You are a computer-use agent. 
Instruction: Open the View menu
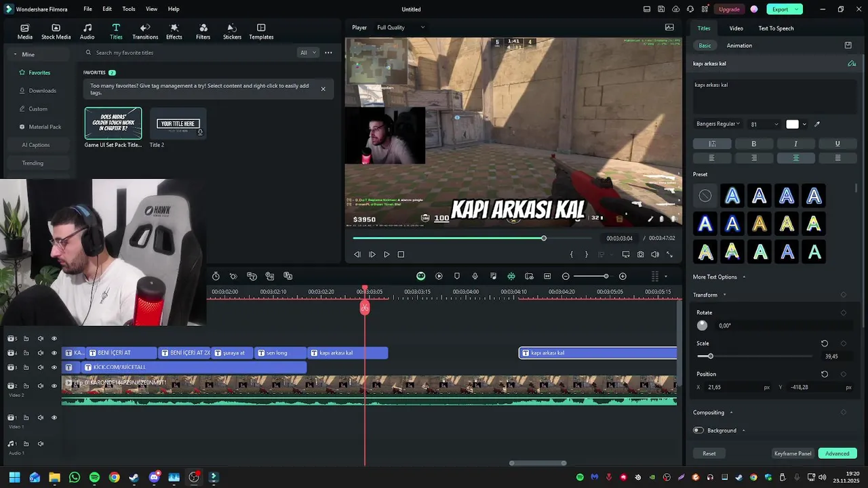click(151, 9)
